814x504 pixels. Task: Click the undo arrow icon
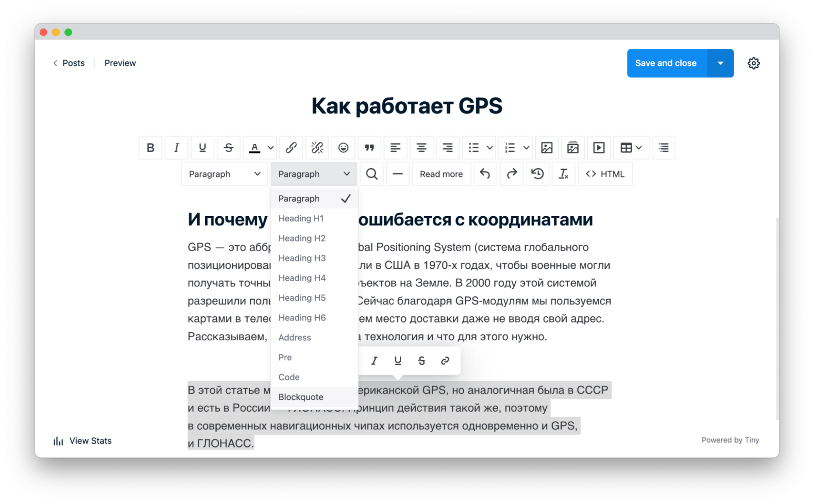click(x=485, y=174)
